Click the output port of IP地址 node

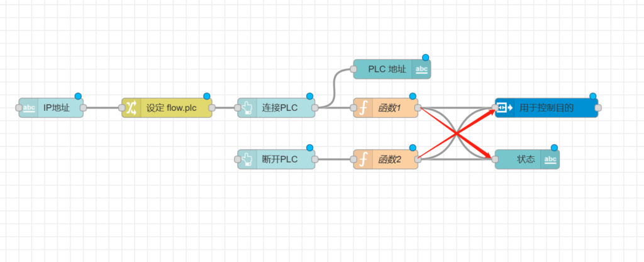pyautogui.click(x=83, y=108)
